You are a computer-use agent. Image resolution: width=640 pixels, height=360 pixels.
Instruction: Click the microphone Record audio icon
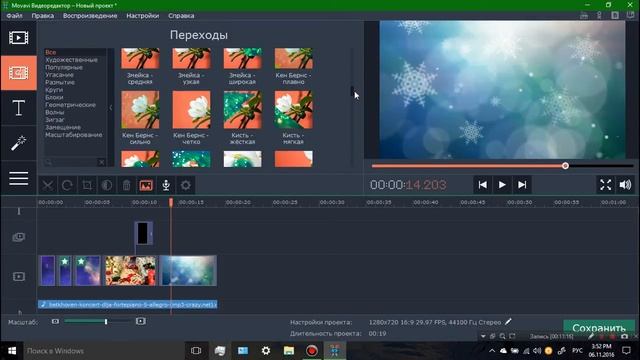(166, 185)
